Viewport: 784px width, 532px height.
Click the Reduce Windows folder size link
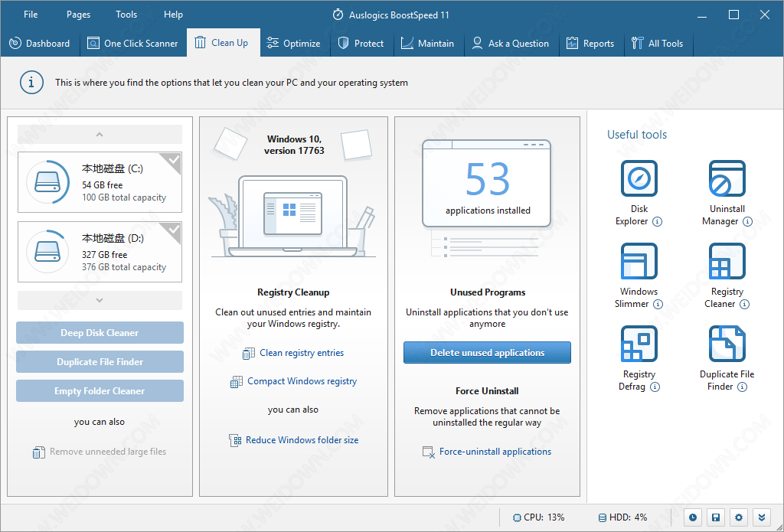[x=302, y=440]
